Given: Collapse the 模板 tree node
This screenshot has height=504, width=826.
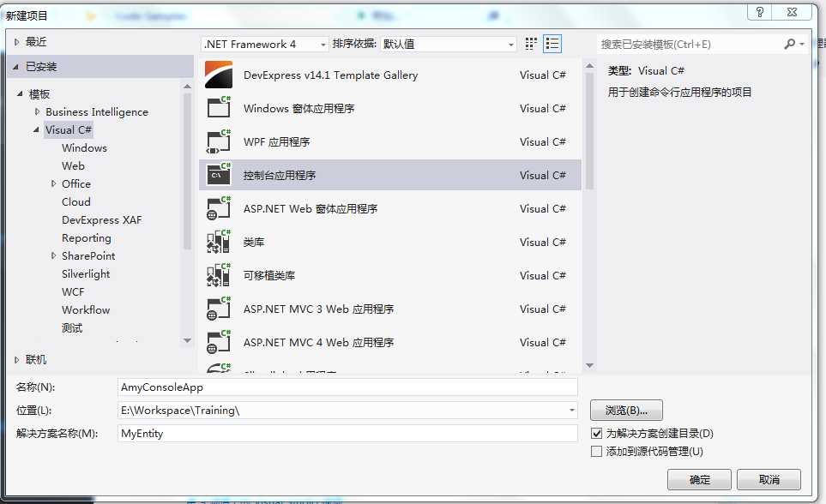Looking at the screenshot, I should point(20,93).
